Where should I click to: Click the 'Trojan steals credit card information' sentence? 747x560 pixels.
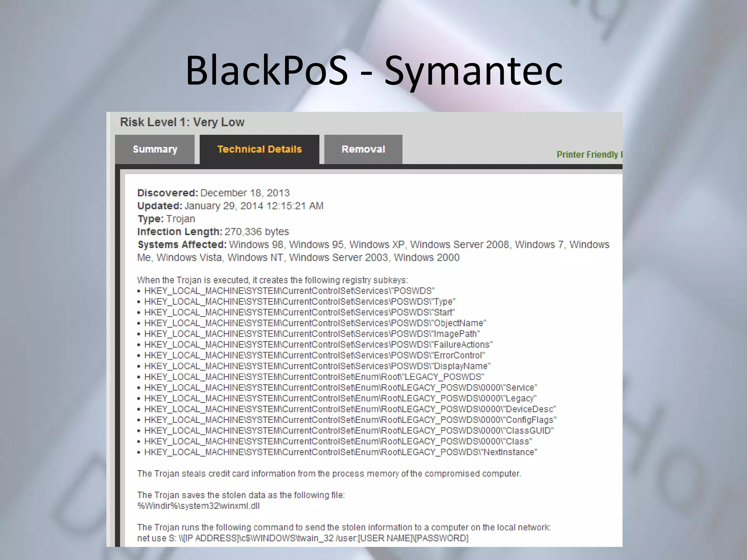click(x=329, y=474)
